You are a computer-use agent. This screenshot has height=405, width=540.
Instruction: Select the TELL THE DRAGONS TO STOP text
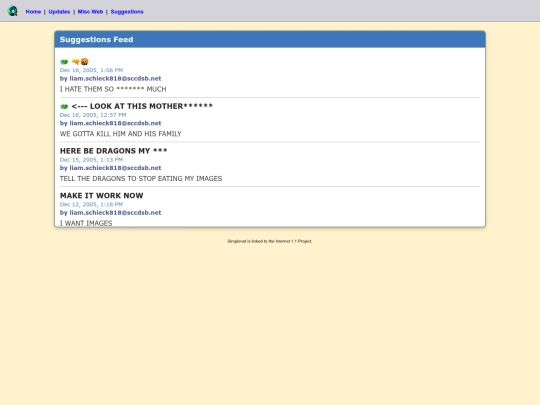coord(141,179)
